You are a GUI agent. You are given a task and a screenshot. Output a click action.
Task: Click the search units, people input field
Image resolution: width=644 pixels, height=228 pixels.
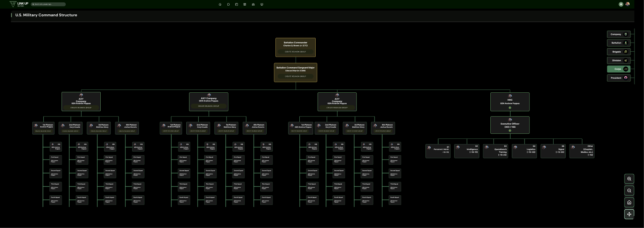(49, 4)
